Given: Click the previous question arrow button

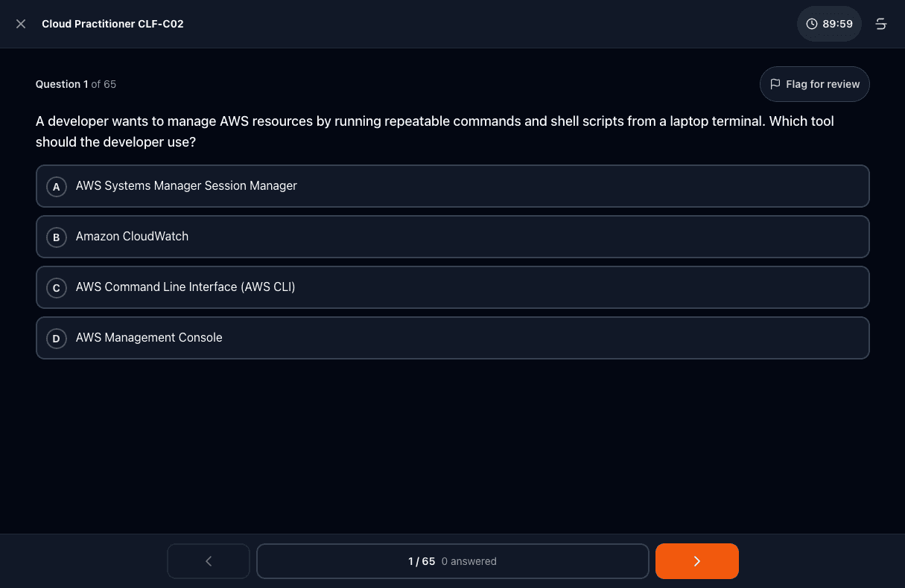Looking at the screenshot, I should tap(209, 561).
